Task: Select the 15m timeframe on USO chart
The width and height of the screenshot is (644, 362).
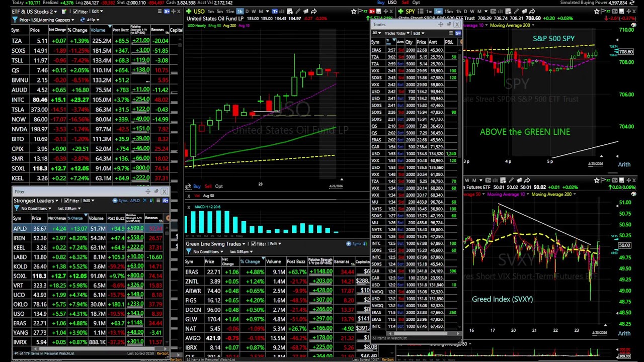Action: pos(229,11)
